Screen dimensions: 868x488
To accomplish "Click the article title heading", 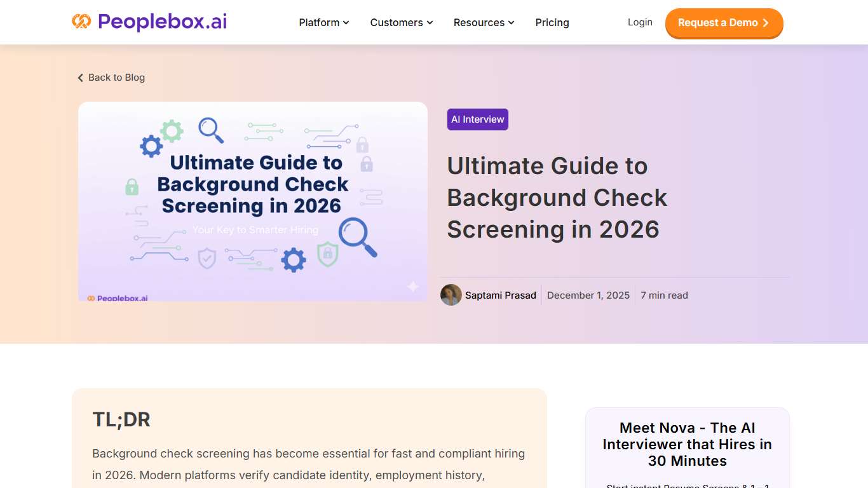I will point(557,197).
